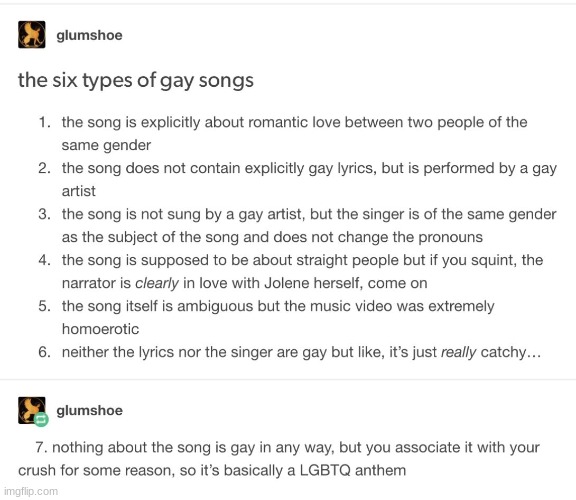Click the words "same gender" under item 1
576x500 pixels.
(106, 145)
